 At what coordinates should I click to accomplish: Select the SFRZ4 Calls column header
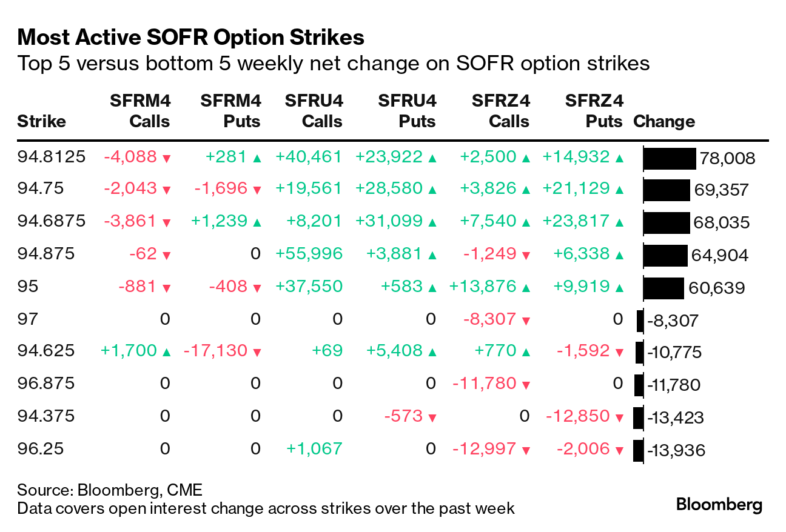coord(500,111)
